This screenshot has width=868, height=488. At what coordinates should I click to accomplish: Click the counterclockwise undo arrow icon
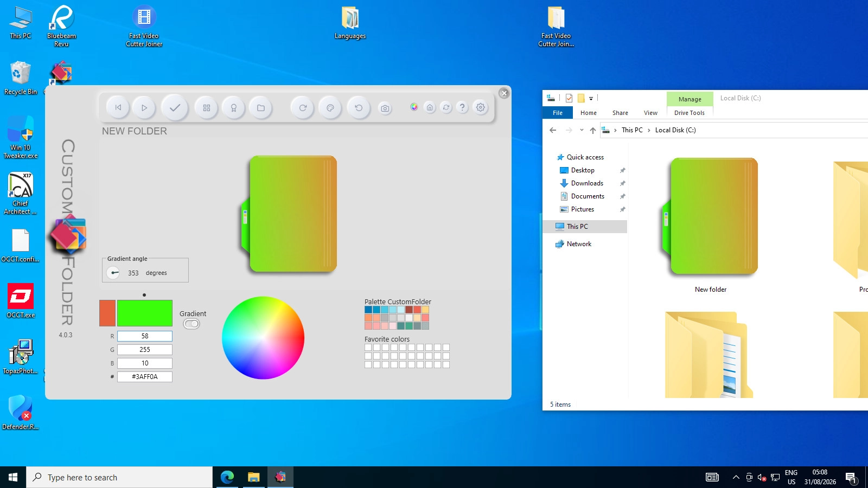point(359,107)
